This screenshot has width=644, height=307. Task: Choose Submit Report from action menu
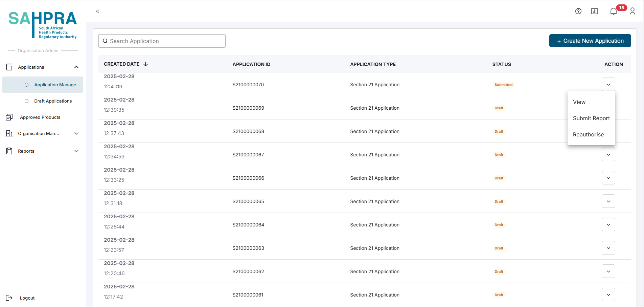591,118
